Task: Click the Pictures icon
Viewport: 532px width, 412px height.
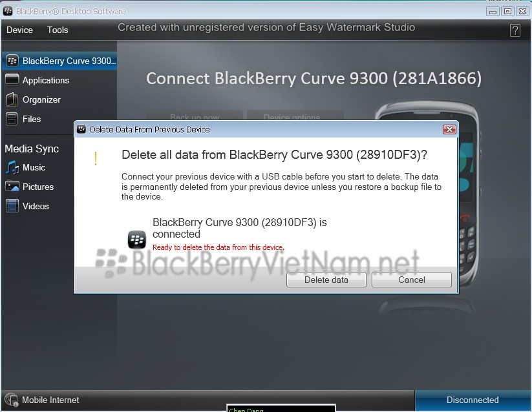Action: click(x=12, y=187)
